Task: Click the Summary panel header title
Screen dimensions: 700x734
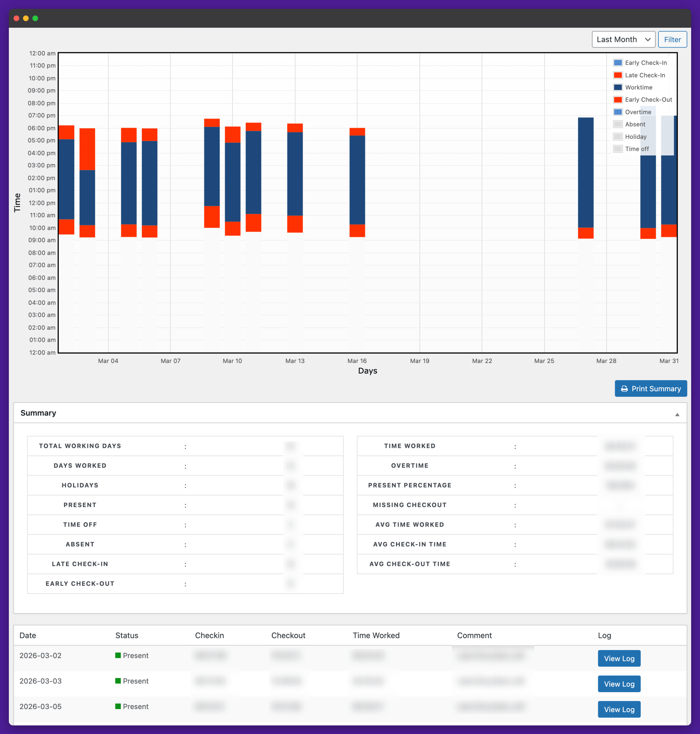Action: 38,413
